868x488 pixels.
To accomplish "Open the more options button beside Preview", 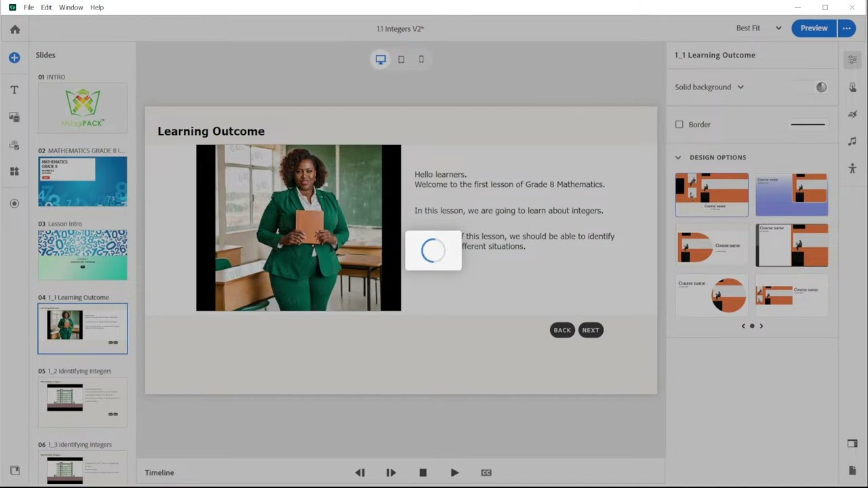I will point(846,28).
